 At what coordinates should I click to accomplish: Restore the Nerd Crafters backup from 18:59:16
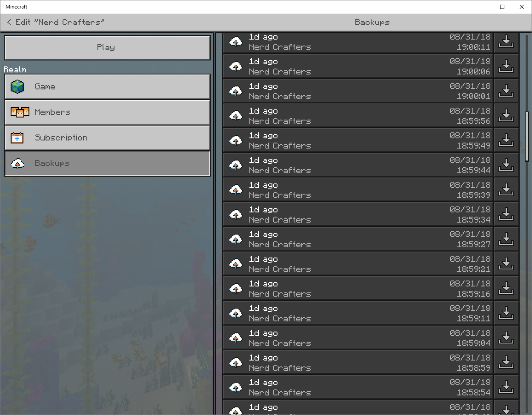pyautogui.click(x=358, y=288)
